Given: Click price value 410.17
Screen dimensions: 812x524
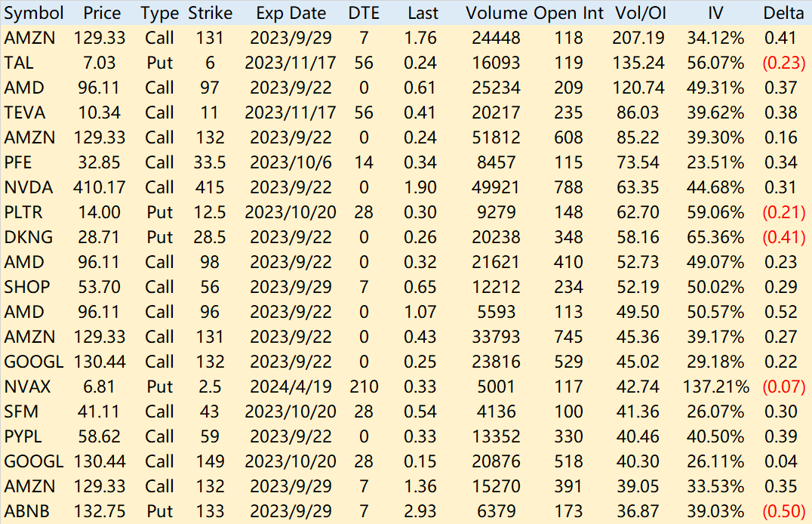Looking at the screenshot, I should pyautogui.click(x=100, y=187).
